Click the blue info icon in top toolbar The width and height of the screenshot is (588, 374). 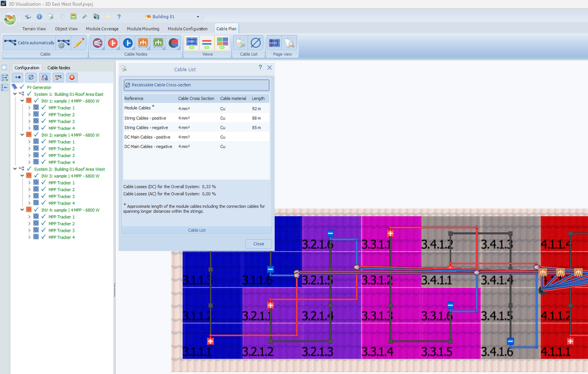[39, 17]
